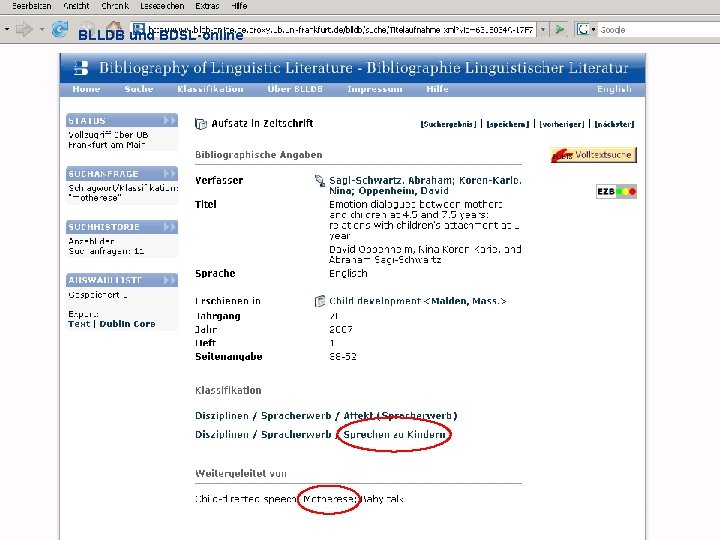Open first Disziplinen classification link

point(222,416)
